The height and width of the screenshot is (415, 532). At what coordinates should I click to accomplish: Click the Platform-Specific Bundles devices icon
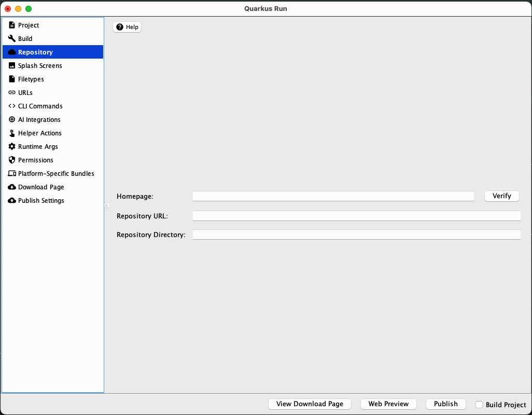12,173
